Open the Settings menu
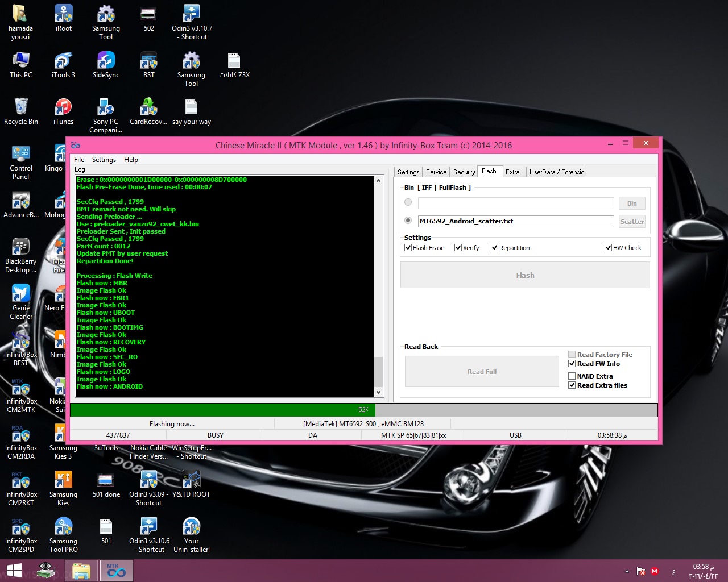 click(x=104, y=160)
